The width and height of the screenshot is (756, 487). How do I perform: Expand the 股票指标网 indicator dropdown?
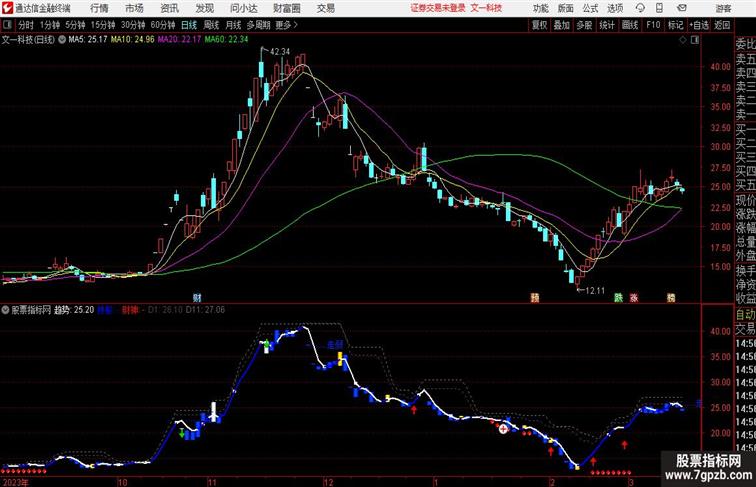5,310
